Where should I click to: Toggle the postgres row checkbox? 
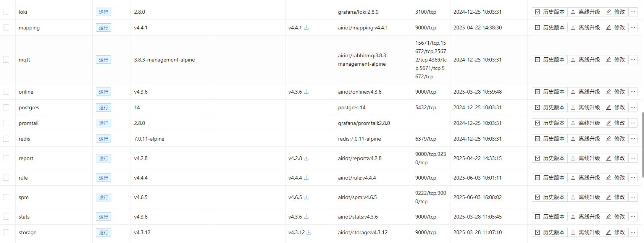(x=6, y=107)
